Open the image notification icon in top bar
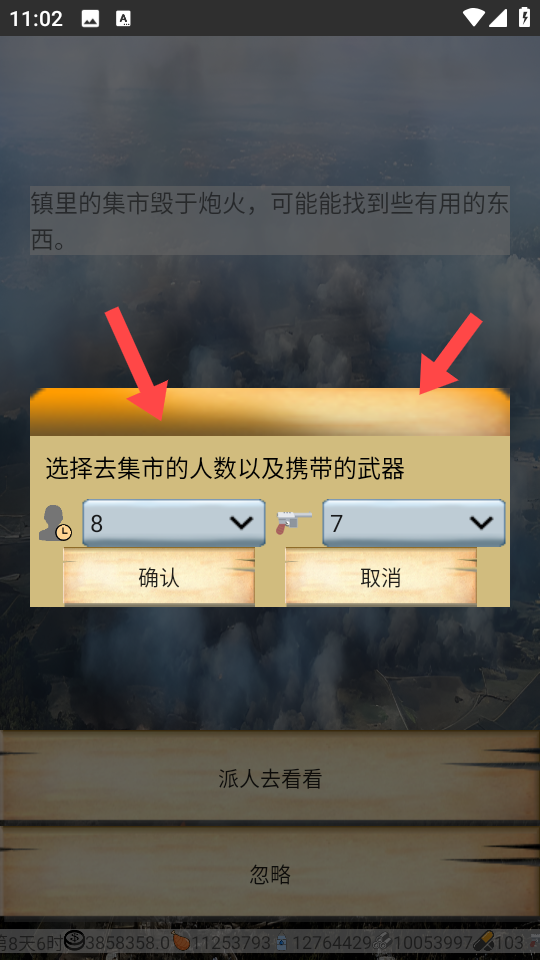Viewport: 540px width, 960px height. 91,18
